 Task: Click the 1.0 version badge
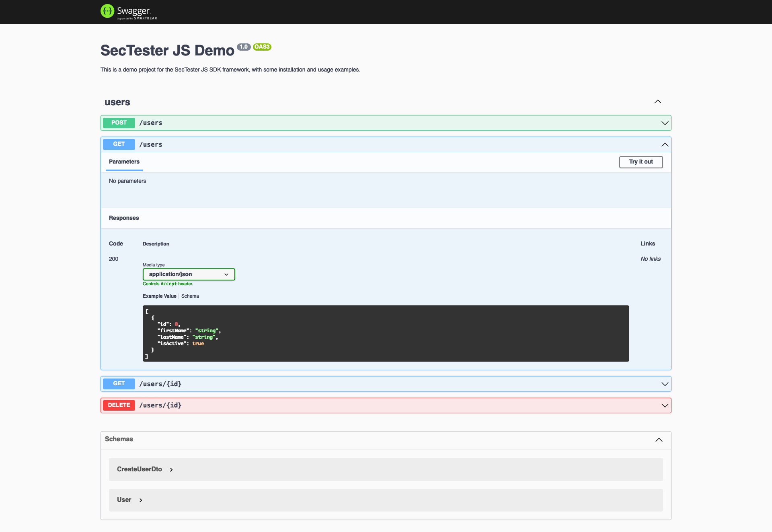244,47
